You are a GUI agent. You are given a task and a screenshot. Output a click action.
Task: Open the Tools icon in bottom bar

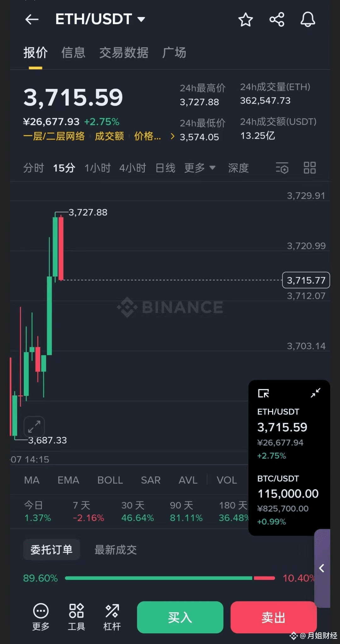(x=76, y=617)
